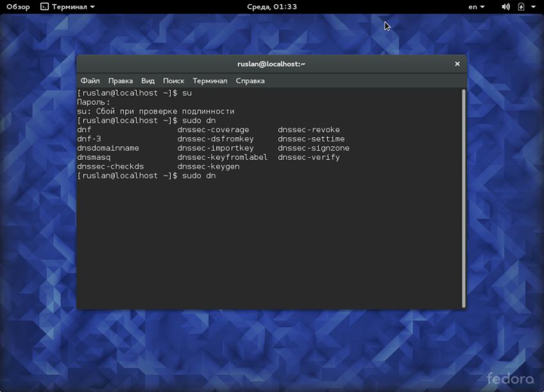The image size is (544, 392).
Task: Click the text 'dnssec-importkey'
Action: [x=216, y=148]
